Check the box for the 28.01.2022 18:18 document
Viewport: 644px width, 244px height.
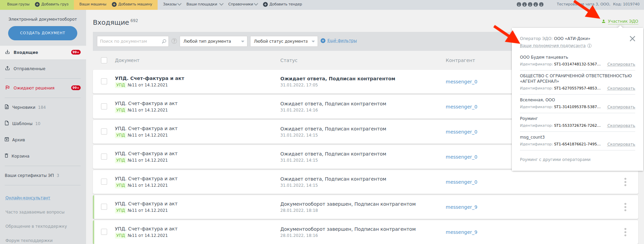[104, 207]
